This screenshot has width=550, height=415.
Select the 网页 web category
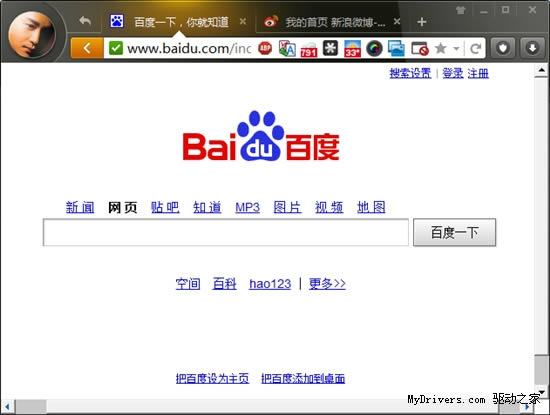(x=122, y=207)
